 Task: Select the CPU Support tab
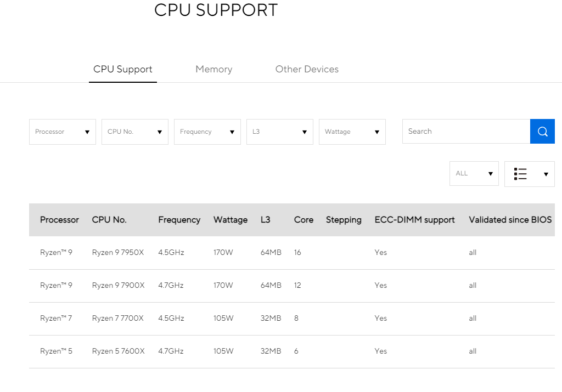(x=123, y=70)
